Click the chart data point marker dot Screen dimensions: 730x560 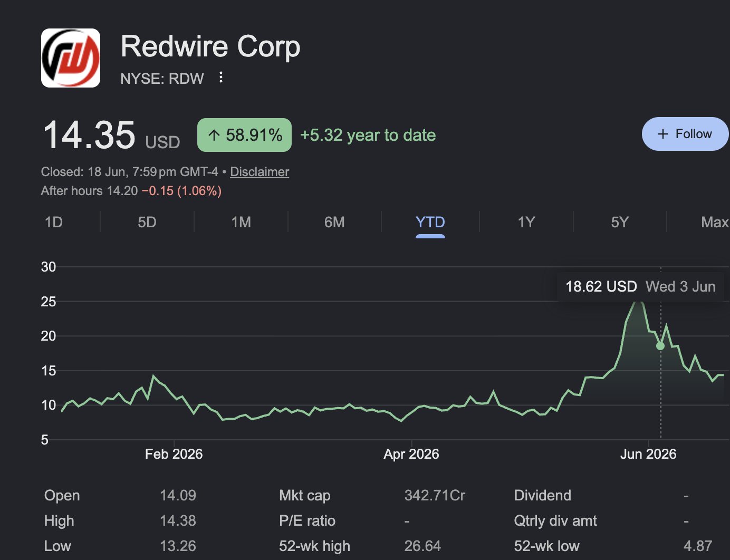[660, 346]
